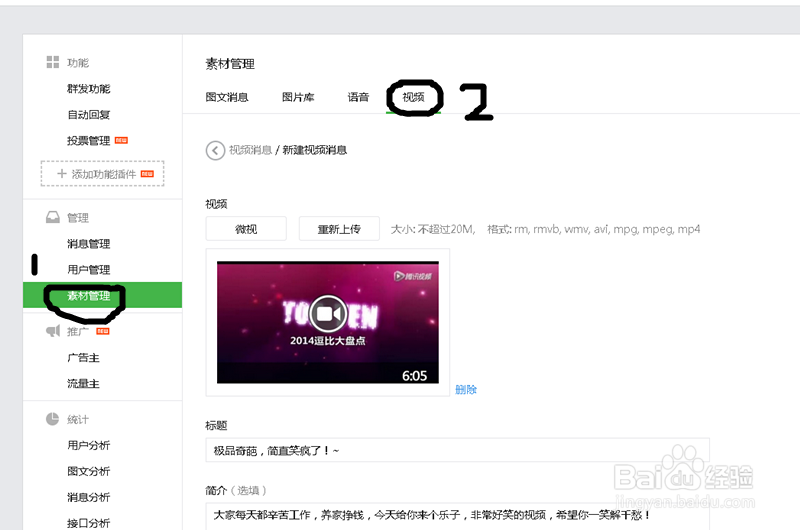Click the 删除 link beside the video
The image size is (800, 530).
click(466, 390)
